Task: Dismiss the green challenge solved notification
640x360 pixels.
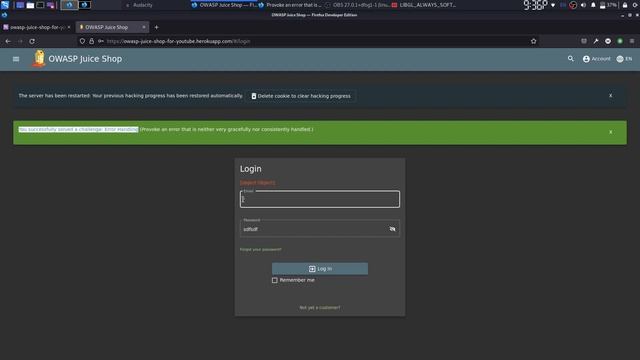Action: point(611,132)
